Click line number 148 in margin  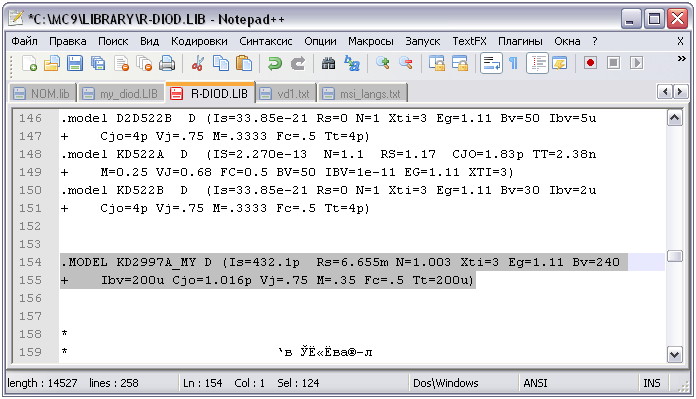point(30,154)
